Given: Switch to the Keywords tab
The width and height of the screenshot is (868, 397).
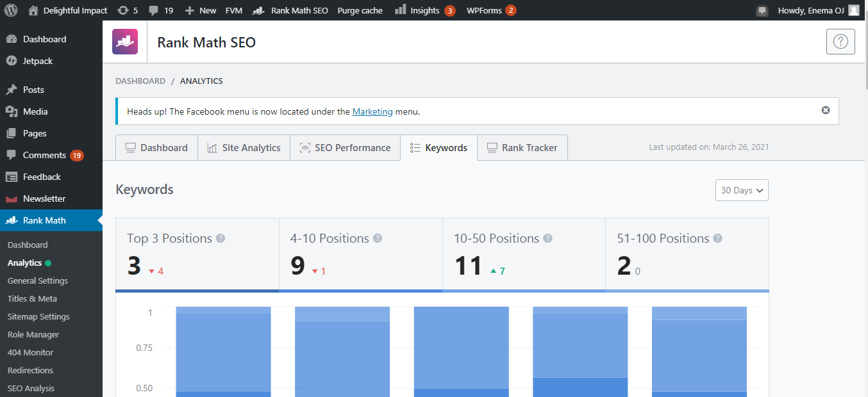Looking at the screenshot, I should (x=438, y=148).
